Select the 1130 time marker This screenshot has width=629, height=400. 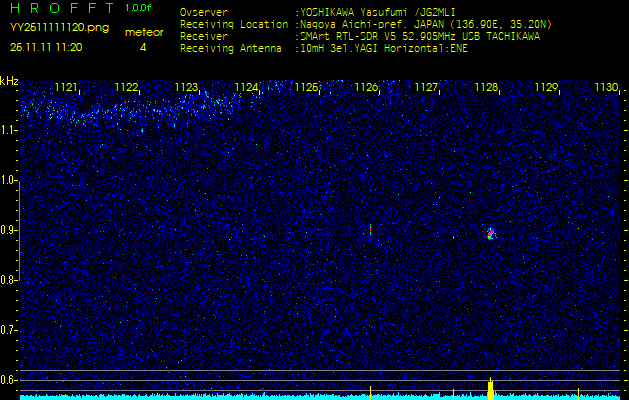tap(606, 88)
